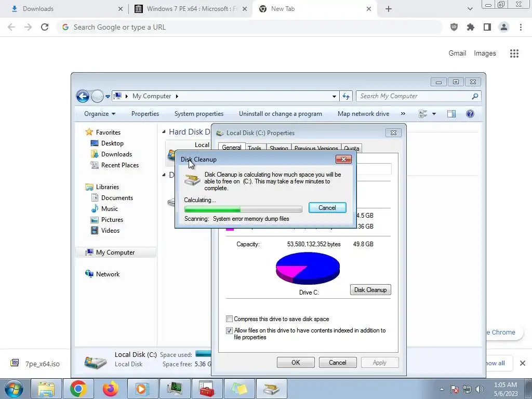Open Chrome three-dot menu

click(521, 27)
